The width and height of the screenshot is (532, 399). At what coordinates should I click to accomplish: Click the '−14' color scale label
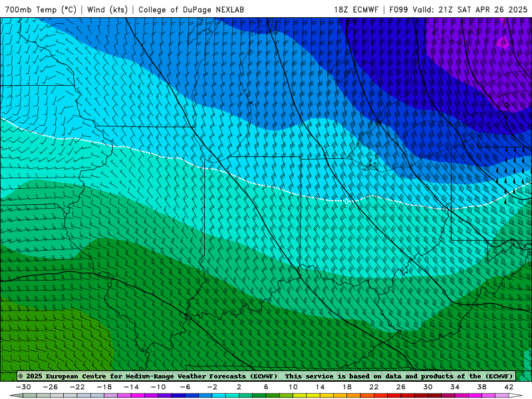tap(131, 387)
